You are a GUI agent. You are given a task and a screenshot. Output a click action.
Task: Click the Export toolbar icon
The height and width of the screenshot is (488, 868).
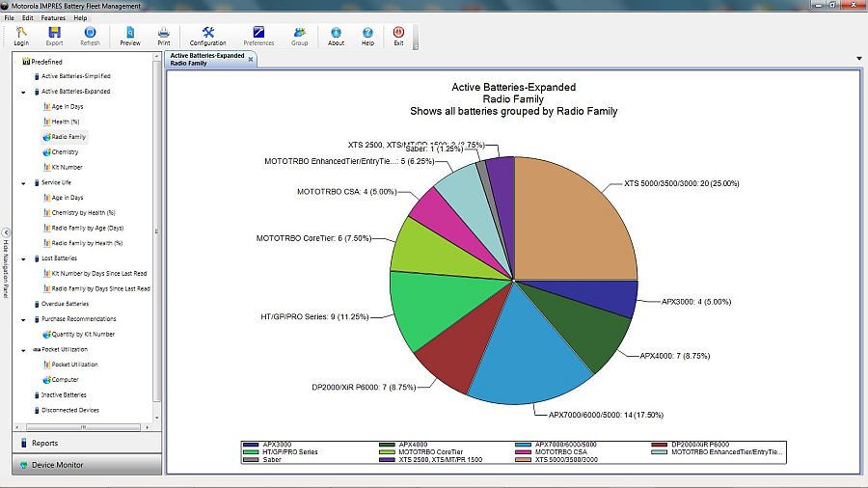pos(54,37)
